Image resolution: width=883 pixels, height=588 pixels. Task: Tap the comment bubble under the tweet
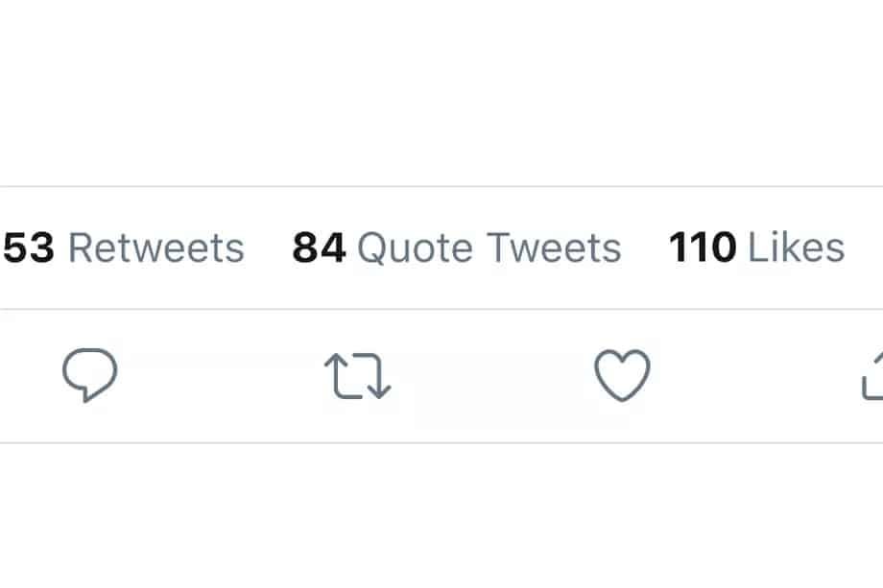(x=91, y=375)
